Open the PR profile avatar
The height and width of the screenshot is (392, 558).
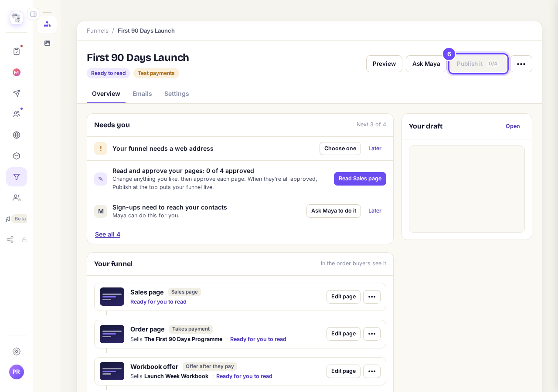click(17, 372)
